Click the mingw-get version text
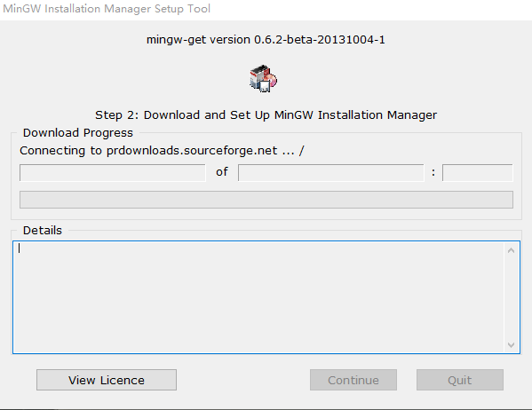 (266, 40)
